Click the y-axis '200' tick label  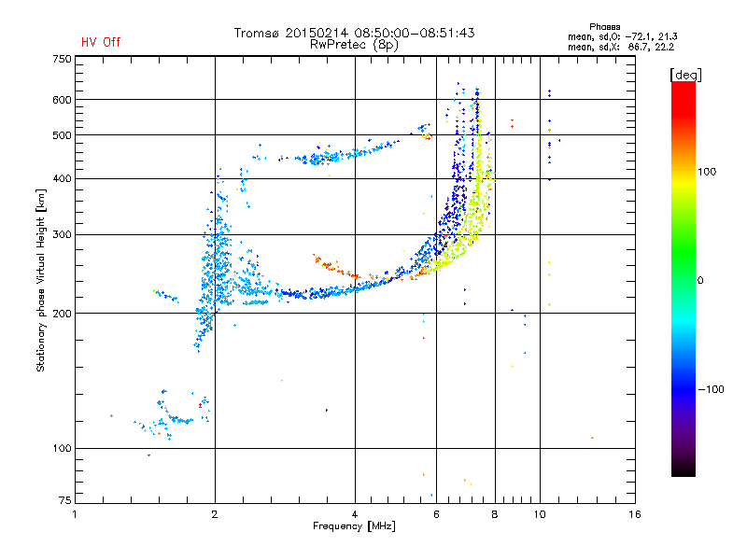(62, 314)
